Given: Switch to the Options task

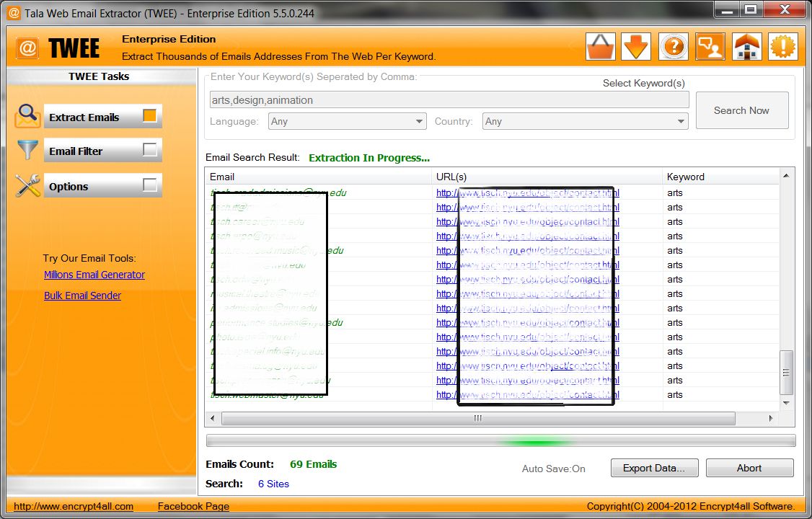Looking at the screenshot, I should click(102, 186).
